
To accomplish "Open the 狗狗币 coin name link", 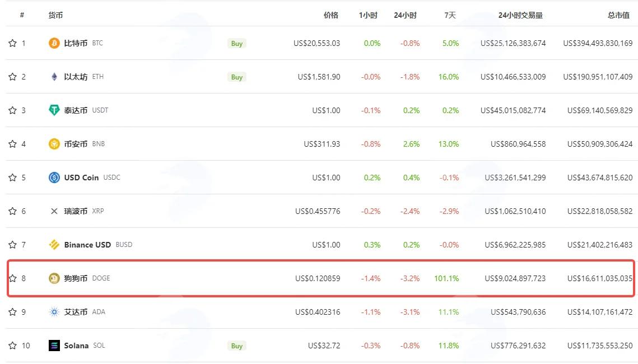I will pos(76,278).
